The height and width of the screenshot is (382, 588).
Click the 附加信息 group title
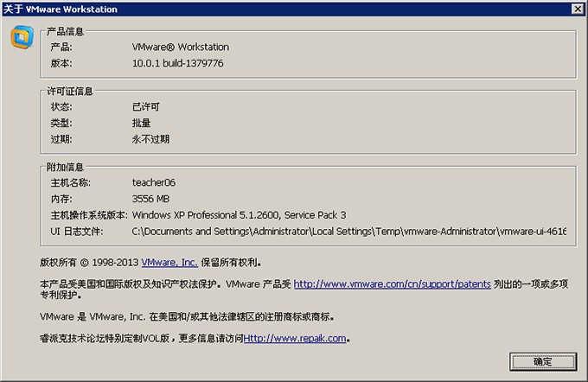pos(65,167)
